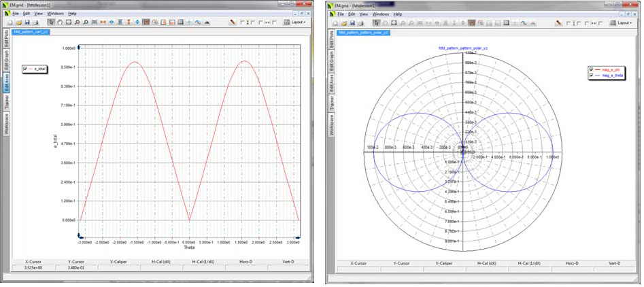Open the Layout dropdown in left window
644x287 pixels.
[298, 22]
